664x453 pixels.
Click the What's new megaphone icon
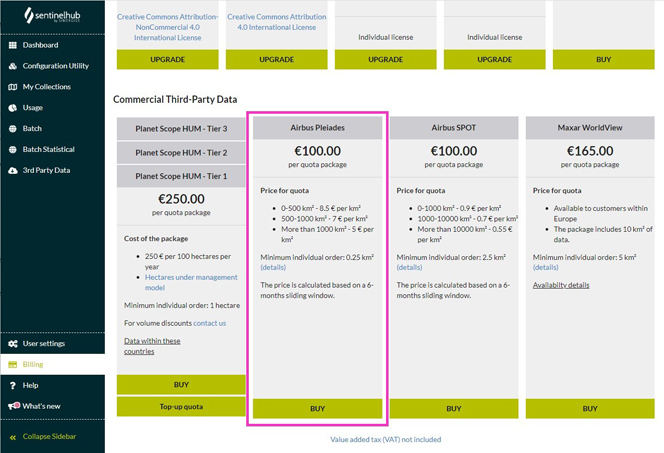[14, 406]
